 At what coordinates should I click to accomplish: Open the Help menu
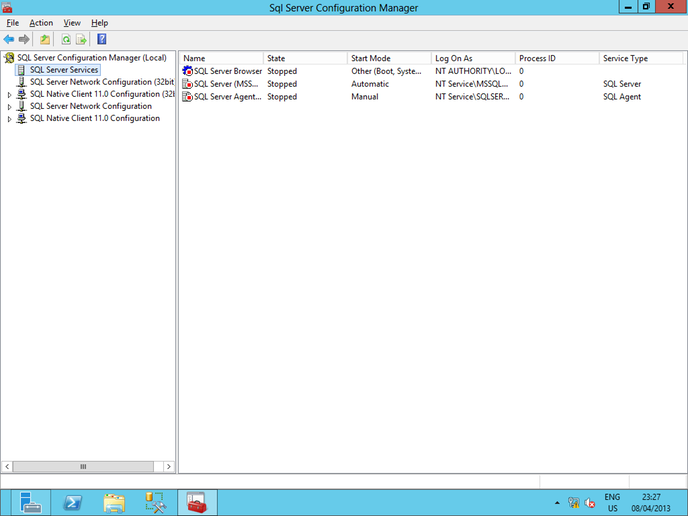pos(100,23)
